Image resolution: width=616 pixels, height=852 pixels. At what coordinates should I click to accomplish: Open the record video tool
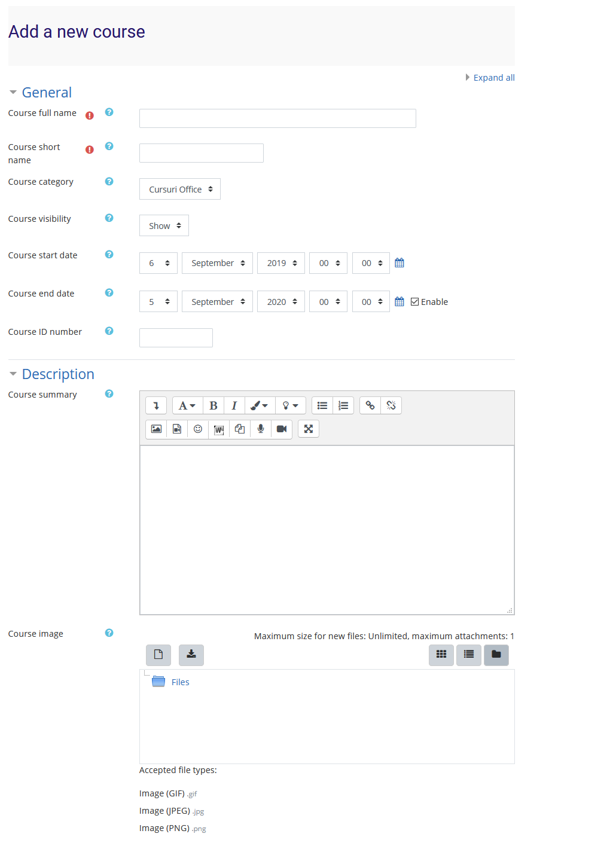point(281,429)
